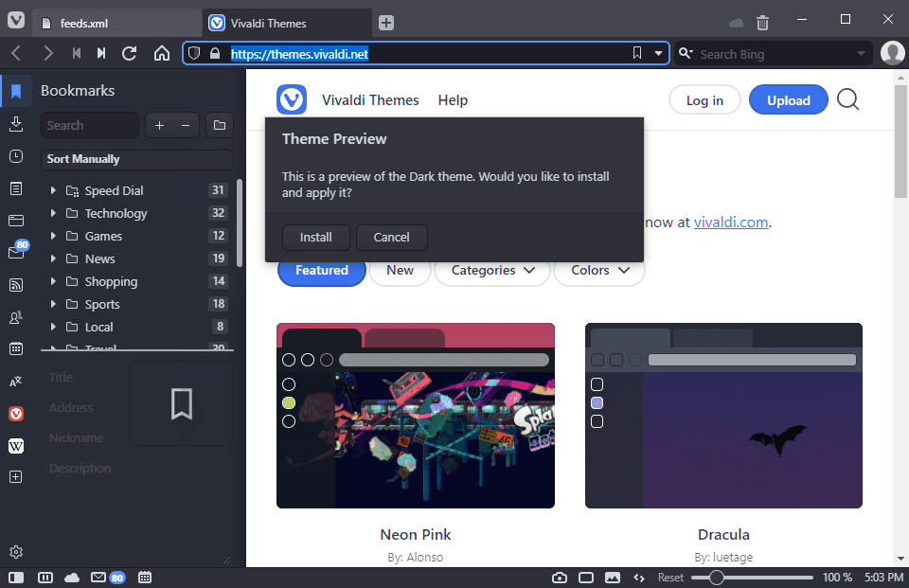This screenshot has height=588, width=909.
Task: Expand the Technology folder
Action: click(53, 213)
